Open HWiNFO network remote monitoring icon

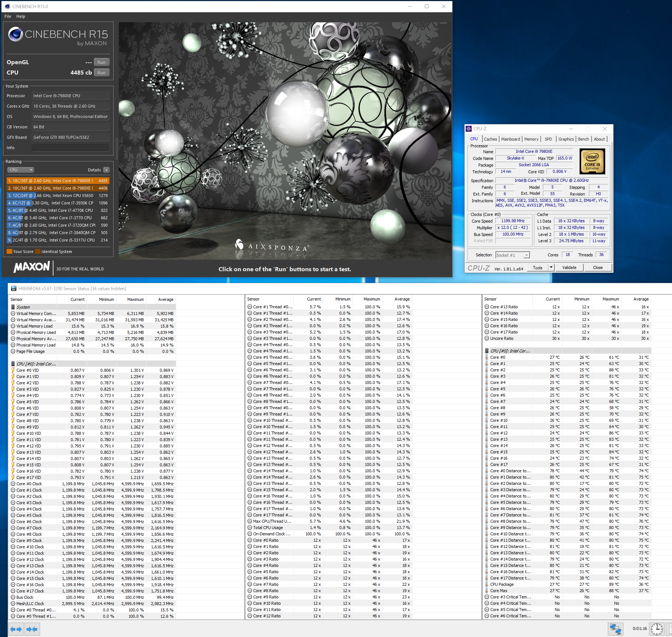[616, 629]
